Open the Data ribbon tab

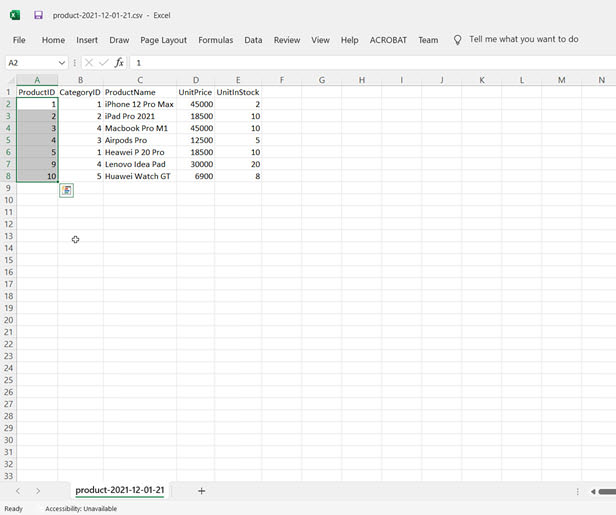coord(253,40)
